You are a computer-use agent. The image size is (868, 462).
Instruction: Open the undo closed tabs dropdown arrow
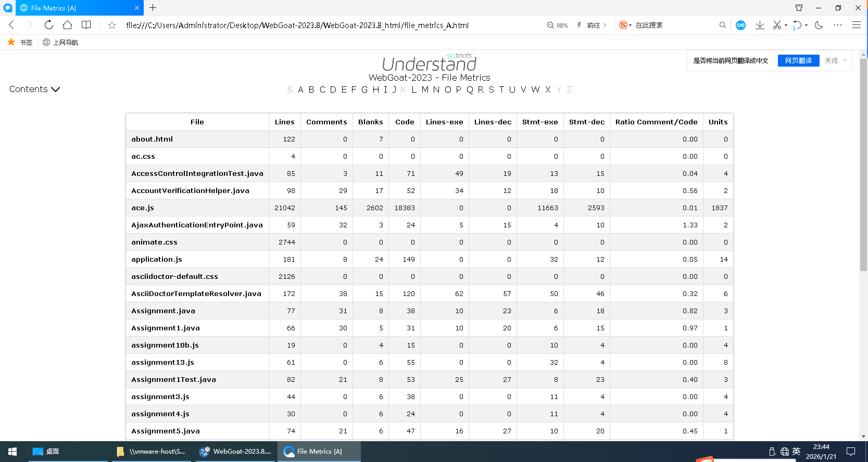pos(807,25)
